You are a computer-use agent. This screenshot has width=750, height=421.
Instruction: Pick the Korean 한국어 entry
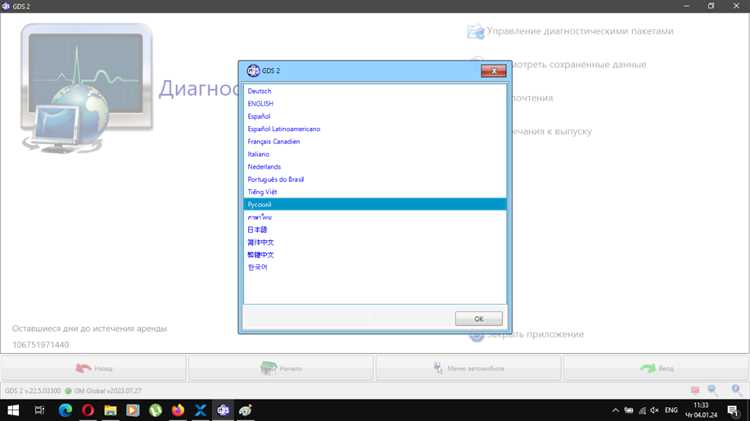(375, 267)
